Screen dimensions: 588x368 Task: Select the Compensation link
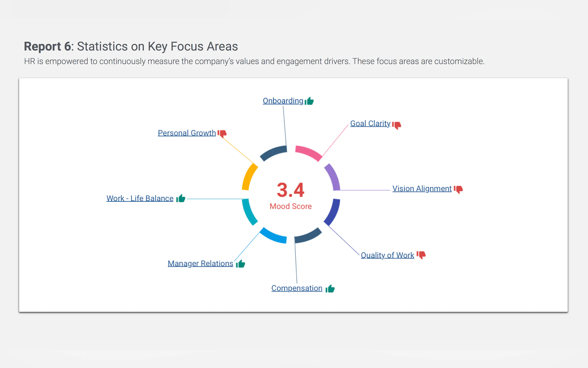(297, 288)
